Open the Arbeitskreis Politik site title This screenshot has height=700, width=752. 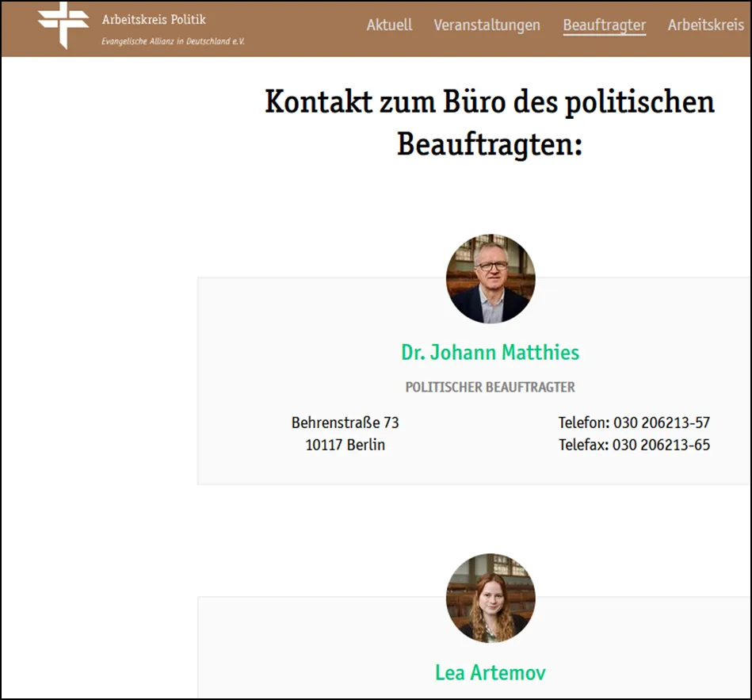coord(154,19)
